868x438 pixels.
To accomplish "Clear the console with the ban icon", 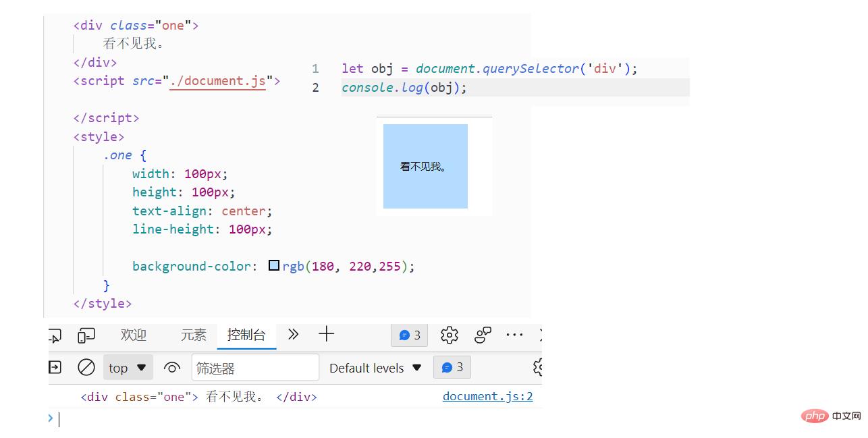I will [86, 367].
